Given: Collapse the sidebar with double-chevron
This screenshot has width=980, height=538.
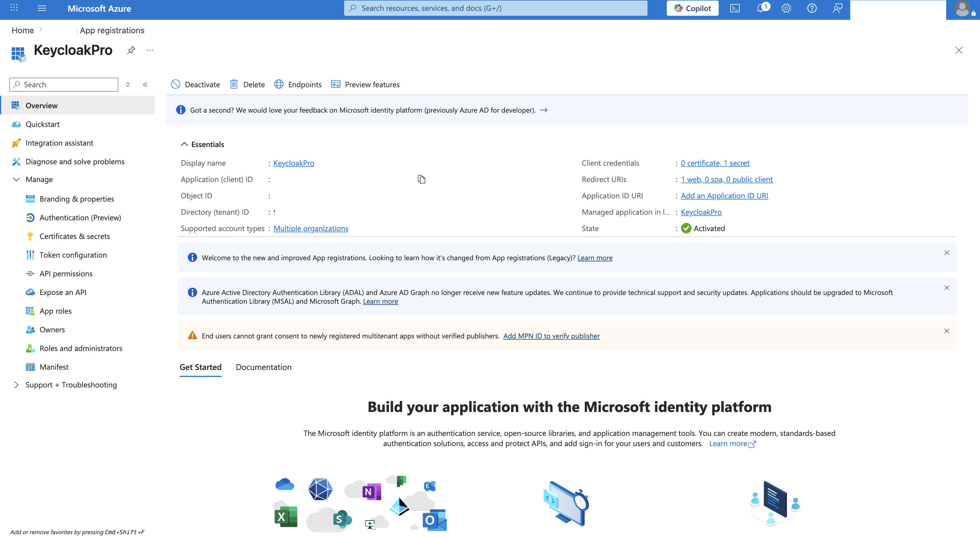Looking at the screenshot, I should tap(145, 85).
